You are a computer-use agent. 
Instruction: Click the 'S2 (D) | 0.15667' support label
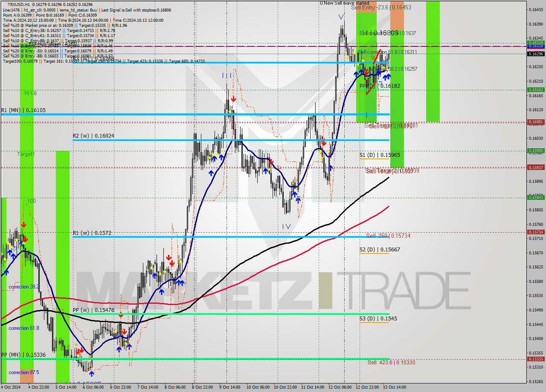pos(380,250)
